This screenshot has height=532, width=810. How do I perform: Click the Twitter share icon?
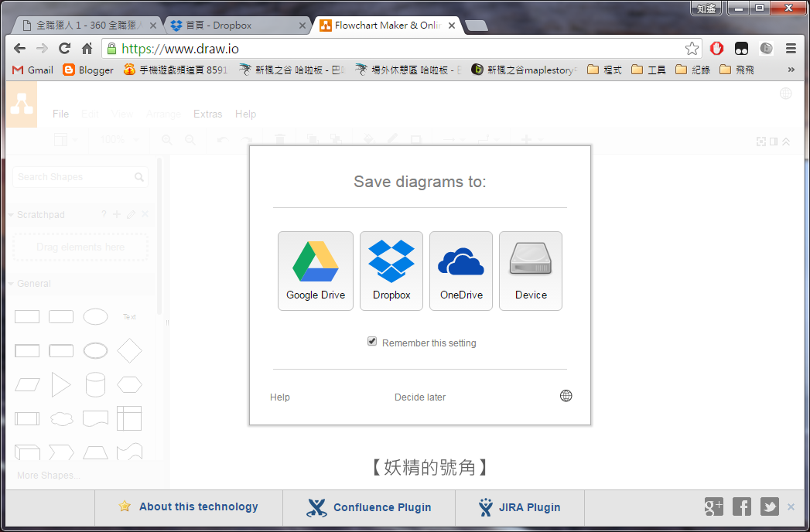[770, 506]
